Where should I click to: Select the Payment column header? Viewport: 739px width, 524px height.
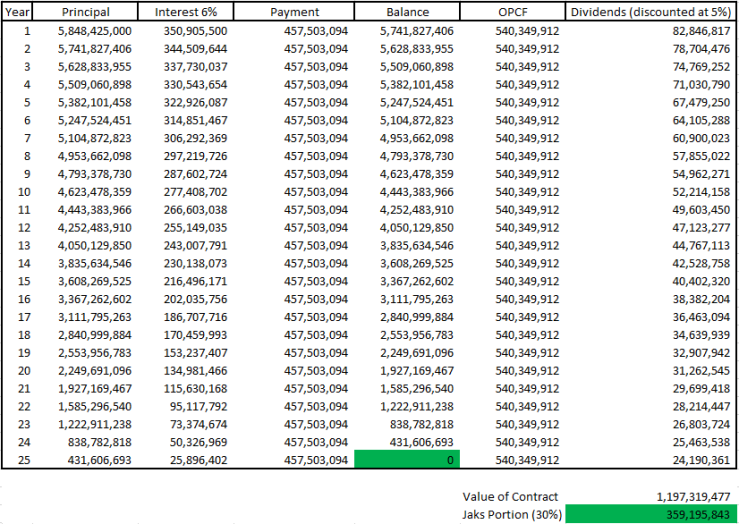(x=295, y=12)
